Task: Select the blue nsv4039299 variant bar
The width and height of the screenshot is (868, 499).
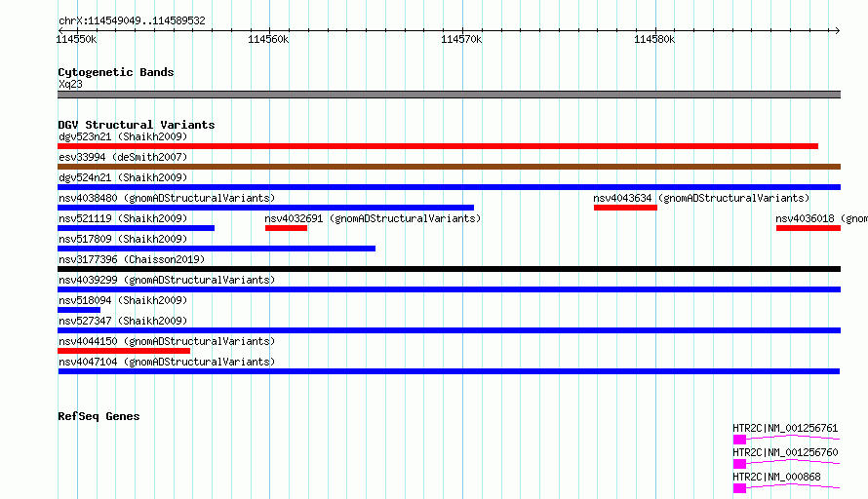Action: coord(449,289)
